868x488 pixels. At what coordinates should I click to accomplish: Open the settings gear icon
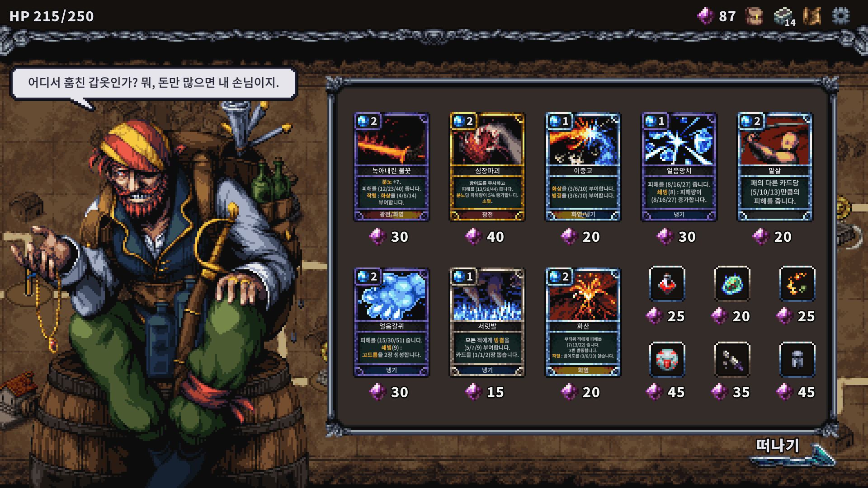[840, 16]
